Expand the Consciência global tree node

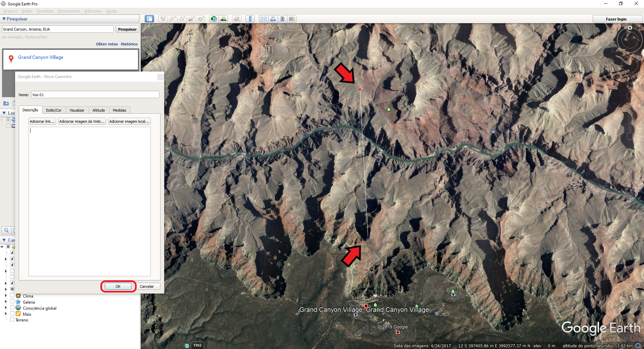(6, 308)
